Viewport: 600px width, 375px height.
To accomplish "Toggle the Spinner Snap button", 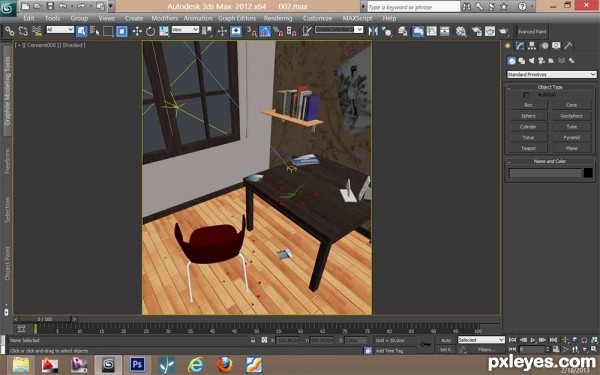I will pyautogui.click(x=292, y=31).
